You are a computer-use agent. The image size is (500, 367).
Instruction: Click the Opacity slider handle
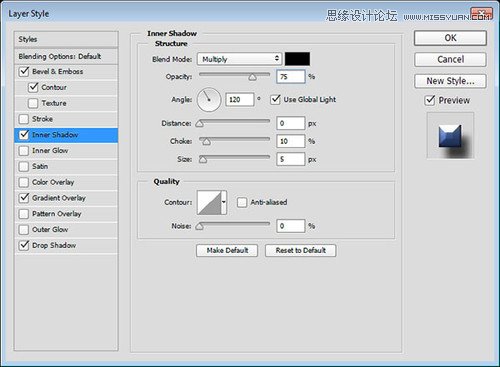252,77
